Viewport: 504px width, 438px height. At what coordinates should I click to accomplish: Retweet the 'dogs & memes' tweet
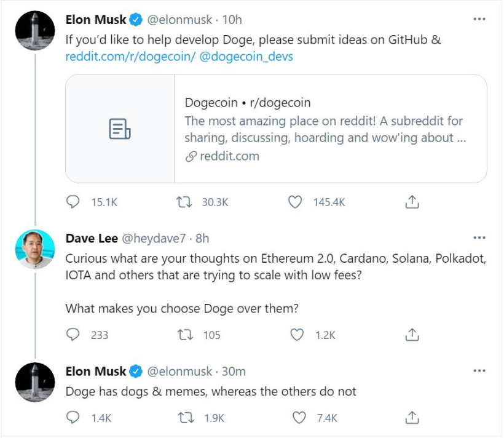pyautogui.click(x=184, y=418)
